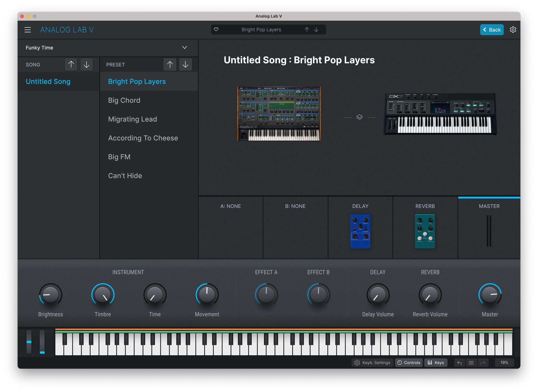Move song down with SONG arrow

[x=87, y=64]
